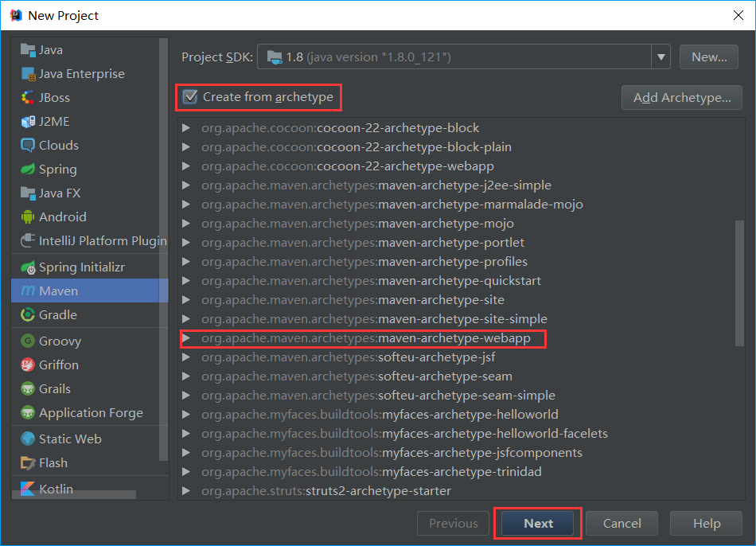Open the Project SDK dropdown arrow
This screenshot has width=756, height=546.
(x=661, y=57)
